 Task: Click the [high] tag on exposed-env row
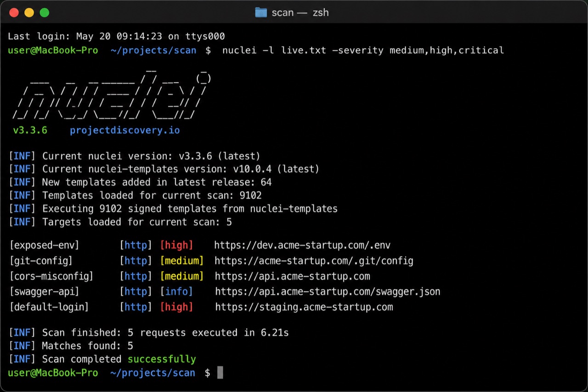pyautogui.click(x=176, y=245)
